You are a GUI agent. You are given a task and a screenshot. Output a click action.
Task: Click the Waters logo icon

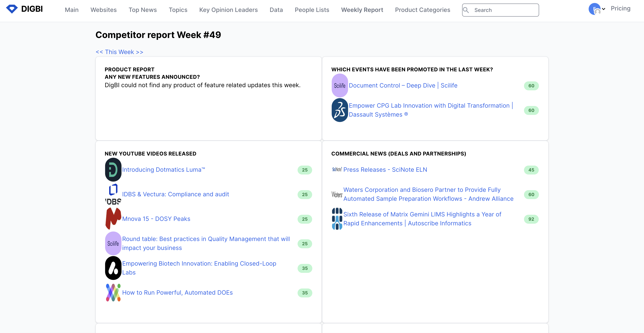click(x=337, y=194)
